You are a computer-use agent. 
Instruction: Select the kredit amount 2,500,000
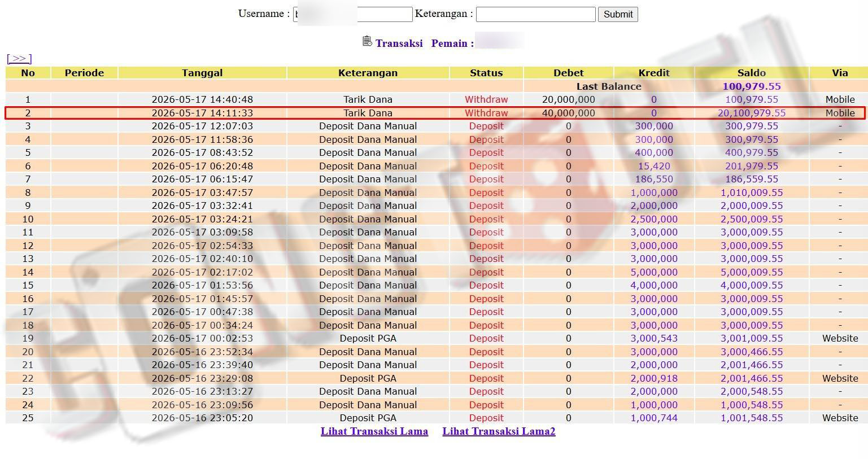pyautogui.click(x=654, y=219)
